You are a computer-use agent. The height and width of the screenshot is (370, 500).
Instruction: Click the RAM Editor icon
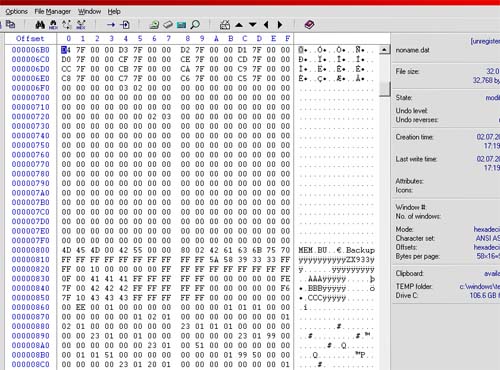181,25
